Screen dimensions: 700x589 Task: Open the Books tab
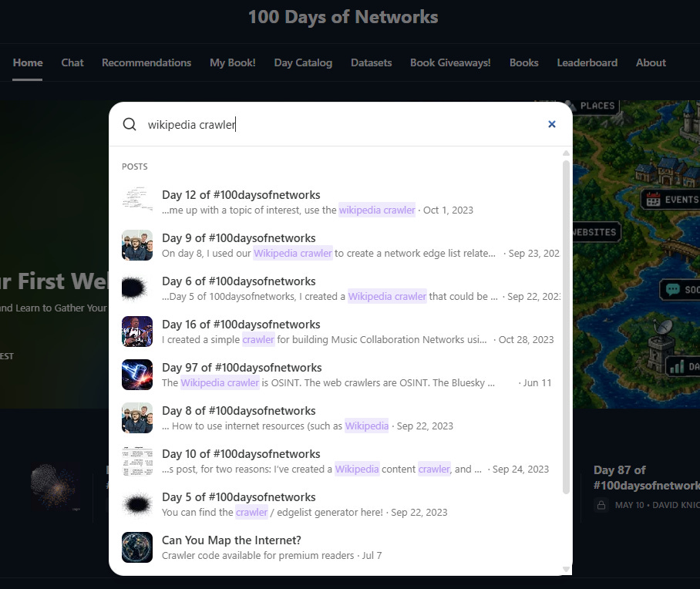[524, 62]
